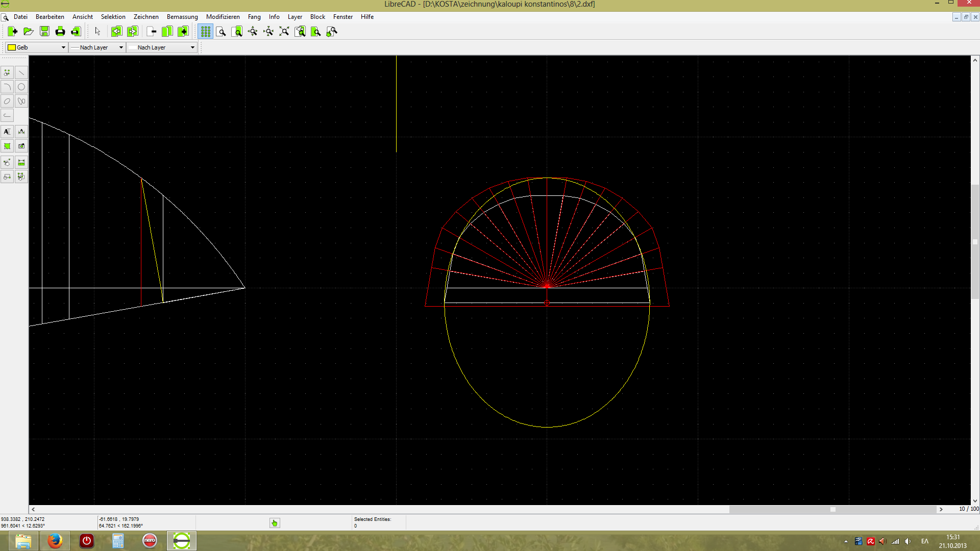
Task: Create a new drawing file
Action: [13, 32]
